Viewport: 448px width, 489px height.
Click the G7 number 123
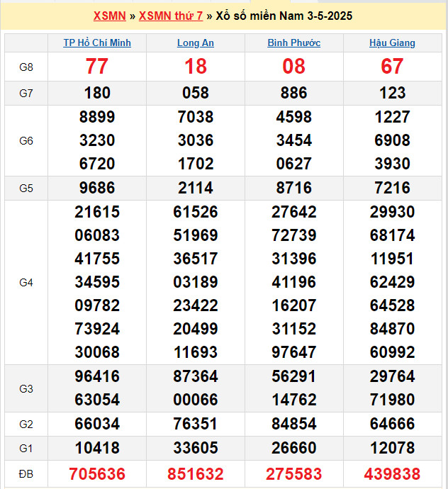pyautogui.click(x=392, y=93)
